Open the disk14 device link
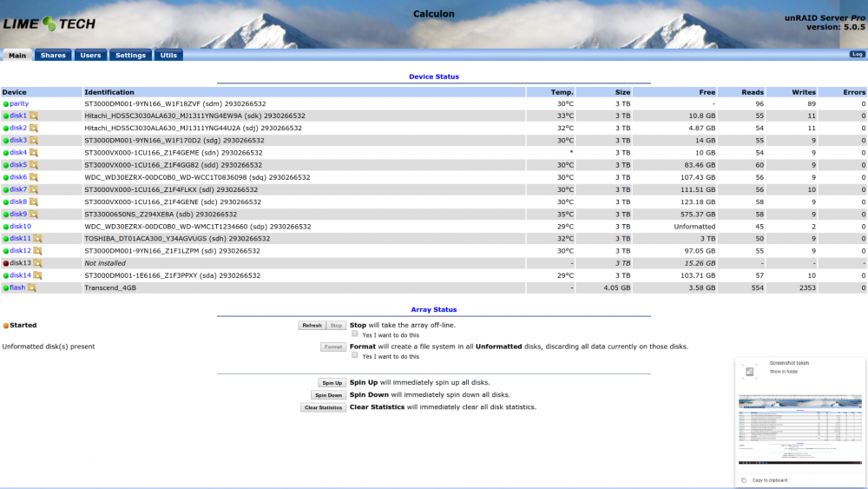Screen dimensions: 868x489 tap(20, 275)
